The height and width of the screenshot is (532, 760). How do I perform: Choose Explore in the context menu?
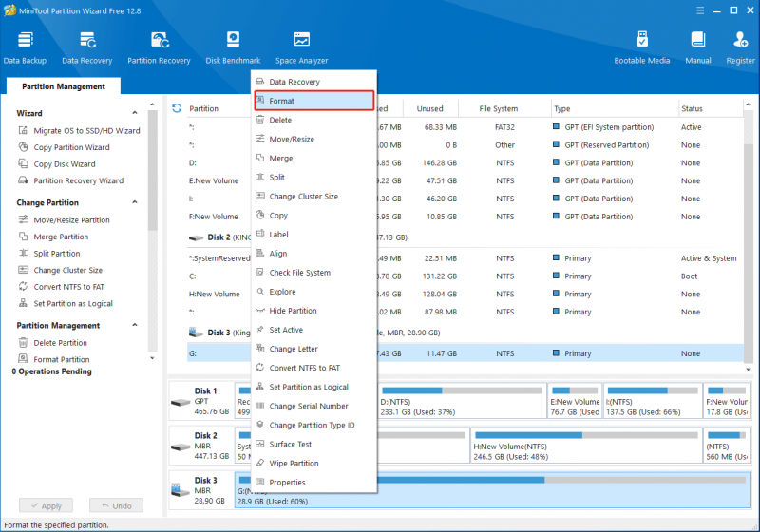[314, 292]
